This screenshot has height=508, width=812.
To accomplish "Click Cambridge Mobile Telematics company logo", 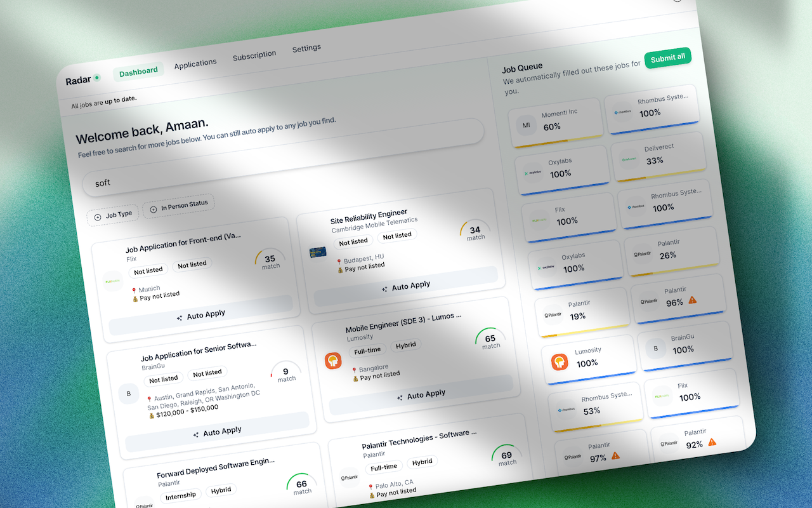I will coord(318,253).
